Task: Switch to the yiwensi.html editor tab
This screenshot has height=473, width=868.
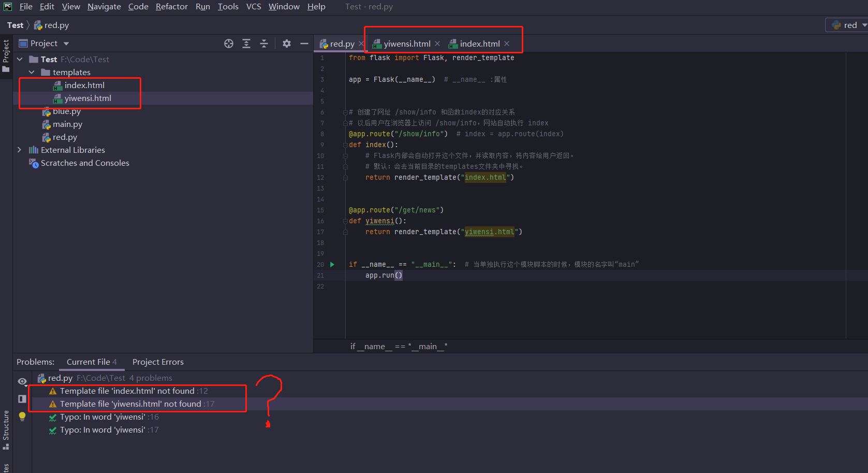Action: (x=407, y=44)
